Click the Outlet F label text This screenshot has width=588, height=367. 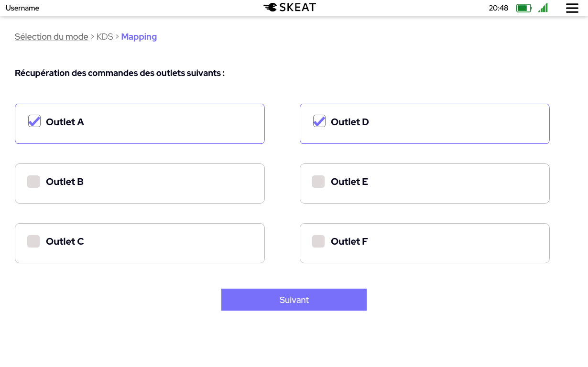tap(349, 241)
